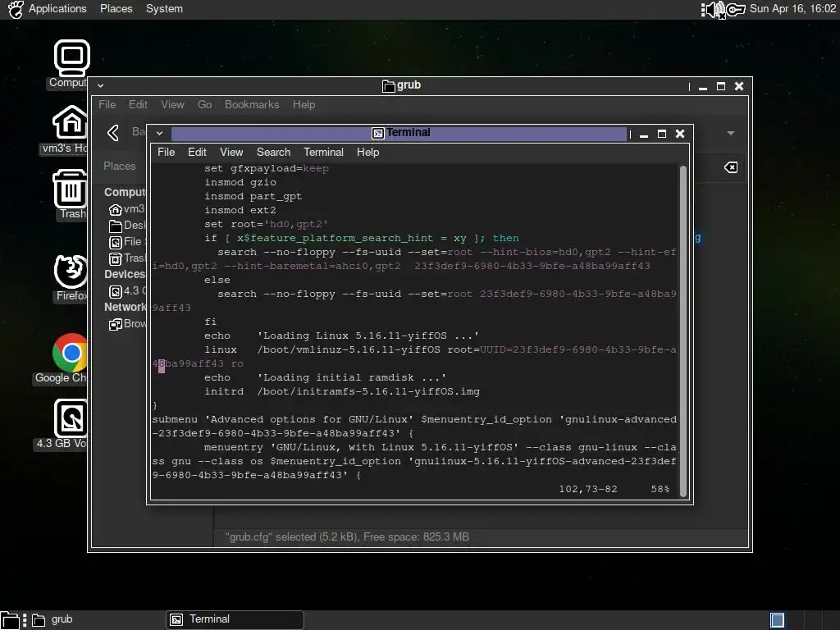Open Terminal window menu chevron
840x630 pixels.
point(159,134)
